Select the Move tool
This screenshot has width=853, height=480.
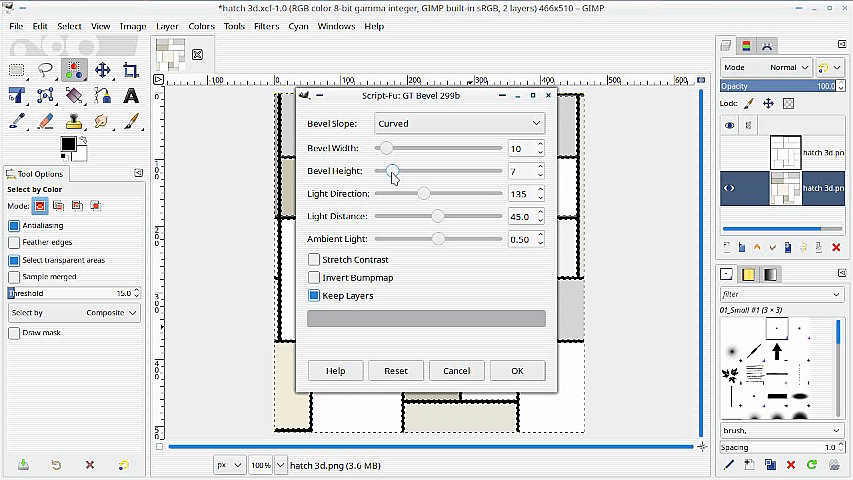(102, 70)
